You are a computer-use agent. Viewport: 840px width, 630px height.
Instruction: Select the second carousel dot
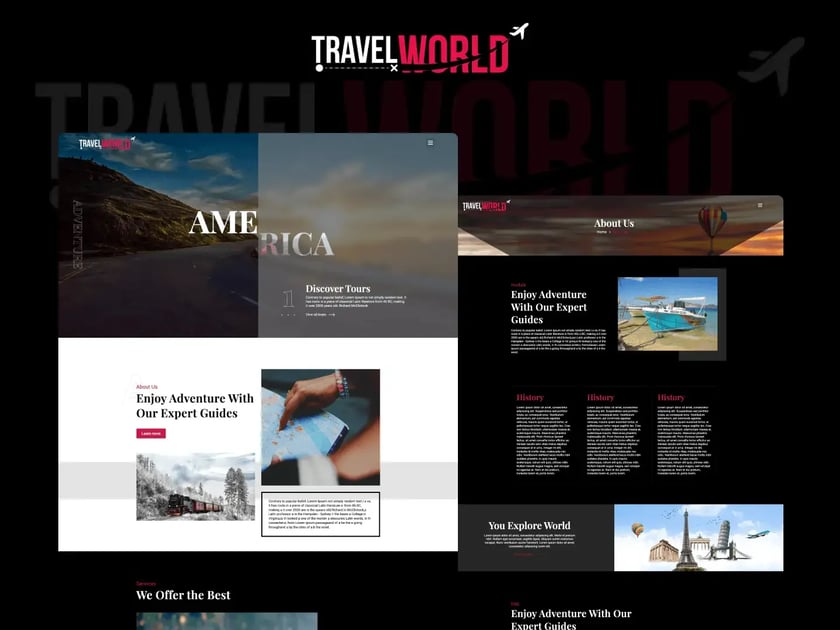click(289, 314)
